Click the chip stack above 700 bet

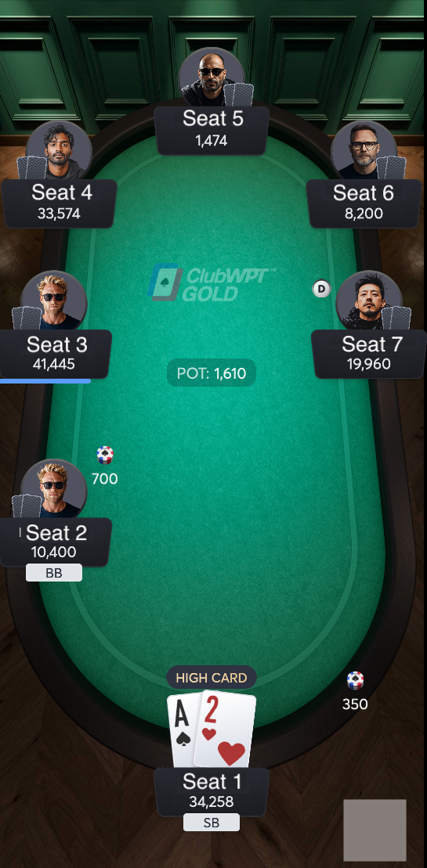pyautogui.click(x=105, y=455)
